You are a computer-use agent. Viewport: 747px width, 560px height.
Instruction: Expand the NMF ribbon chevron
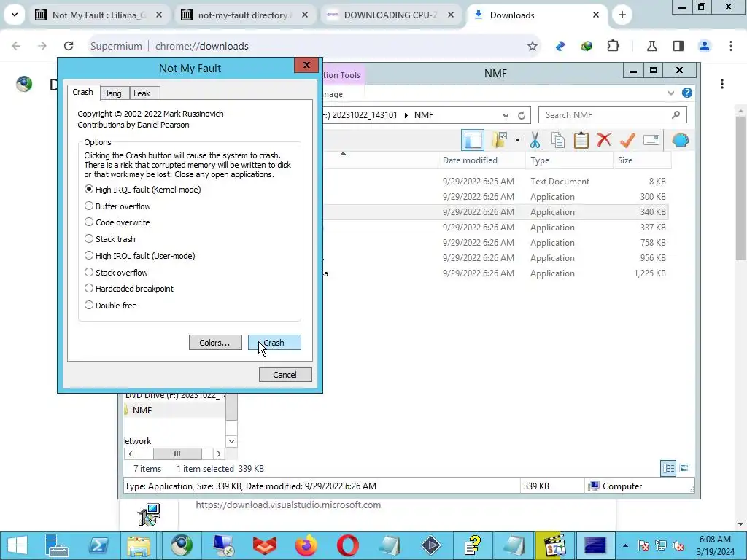pyautogui.click(x=671, y=93)
